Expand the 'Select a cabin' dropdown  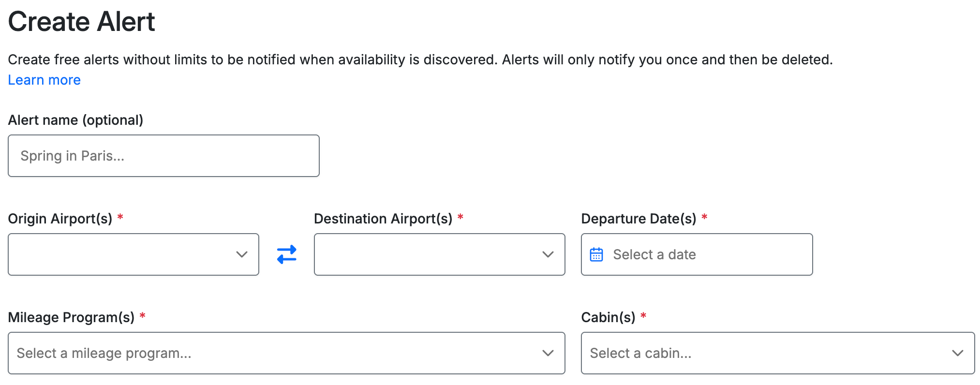pos(764,353)
